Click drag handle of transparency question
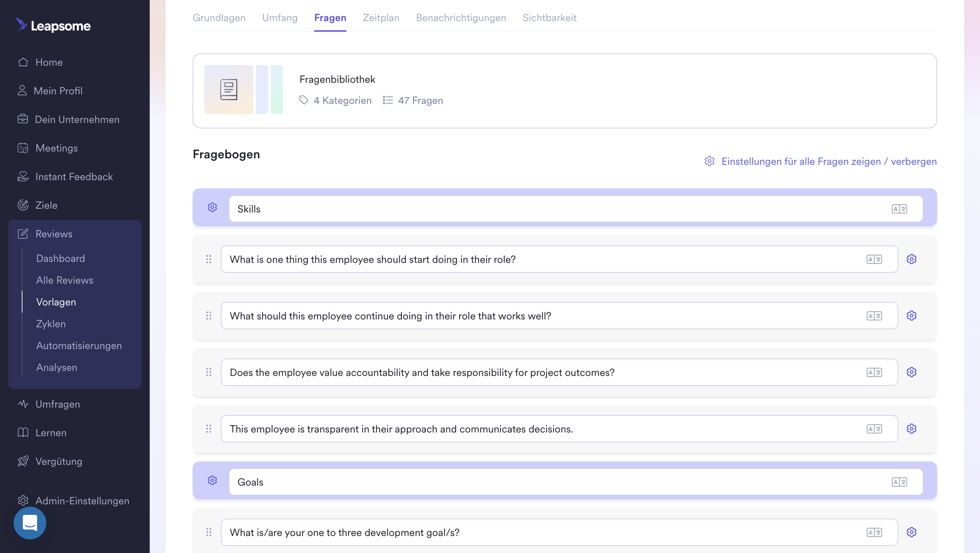The image size is (980, 553). pyautogui.click(x=209, y=429)
